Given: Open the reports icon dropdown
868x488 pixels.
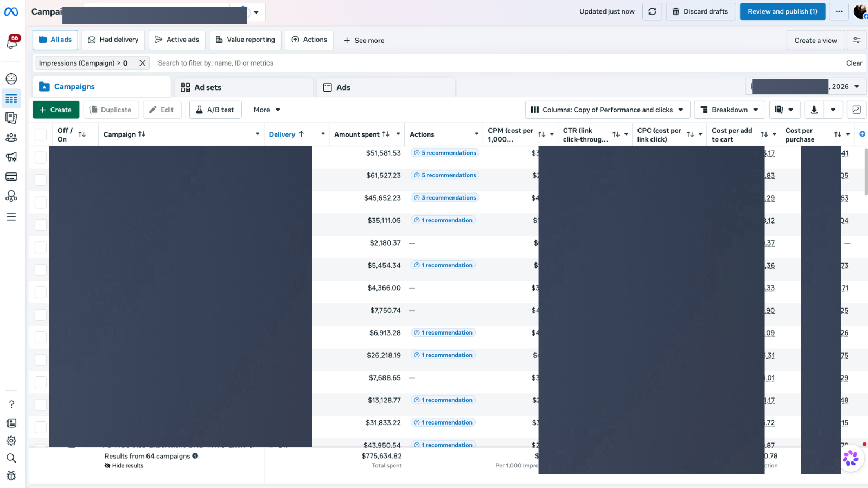Looking at the screenshot, I should pyautogui.click(x=784, y=110).
